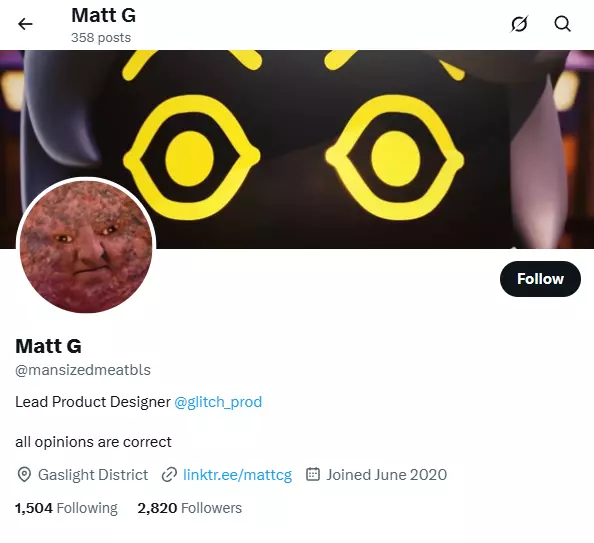Click the 358 posts count

tap(101, 38)
